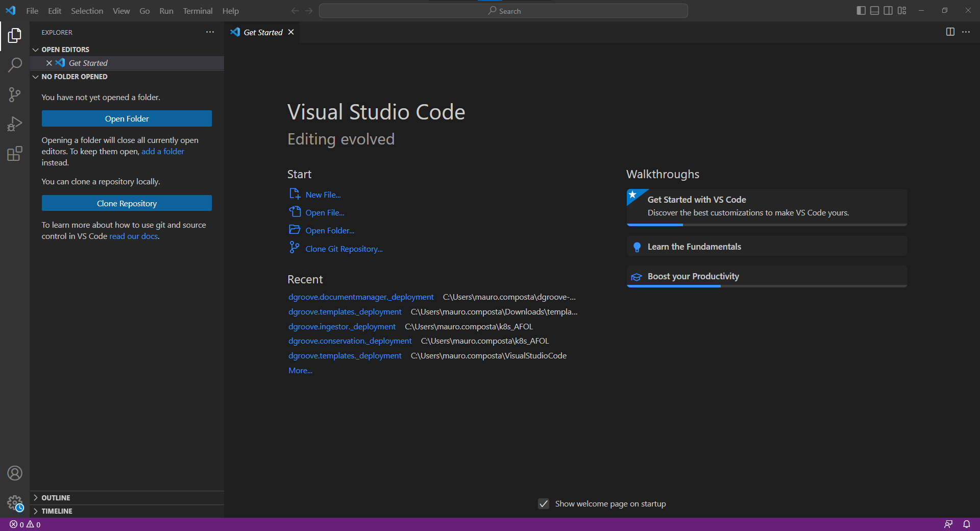
Task: Click the VS Code logo in title bar
Action: point(11,11)
